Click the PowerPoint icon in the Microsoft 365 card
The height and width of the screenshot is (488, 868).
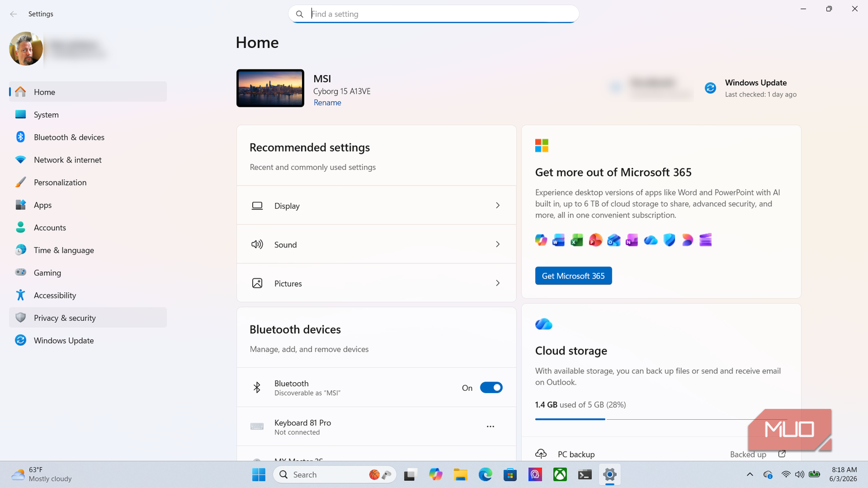point(595,240)
